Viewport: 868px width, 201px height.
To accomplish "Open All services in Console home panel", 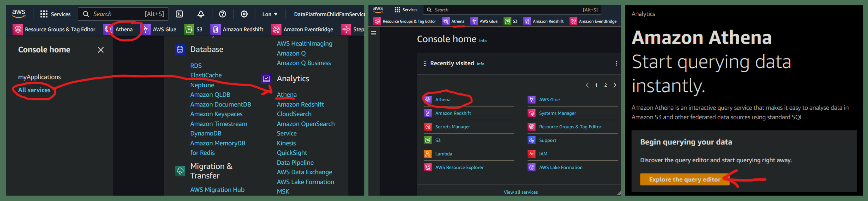I will tap(34, 90).
